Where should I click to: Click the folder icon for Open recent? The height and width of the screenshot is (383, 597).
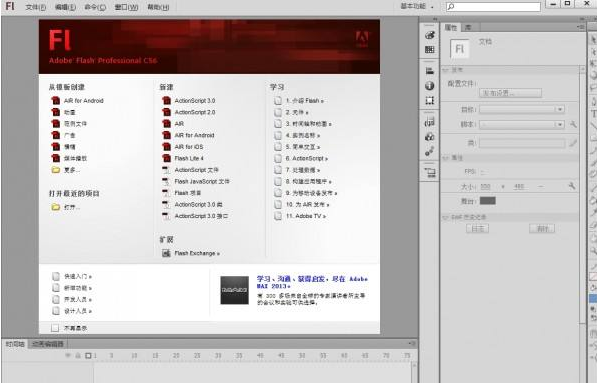click(x=56, y=207)
